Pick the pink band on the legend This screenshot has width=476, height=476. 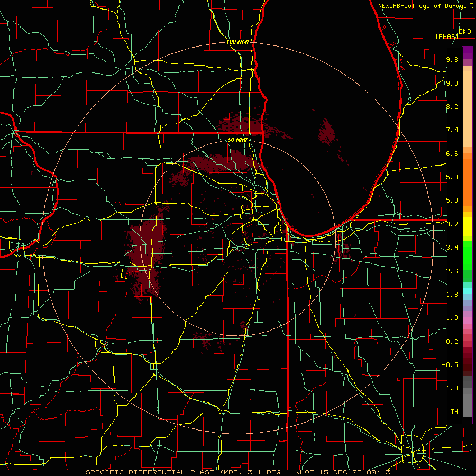coord(467,321)
